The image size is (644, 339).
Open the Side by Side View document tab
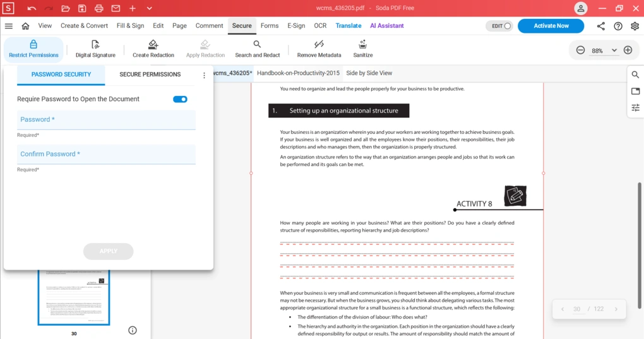point(369,73)
